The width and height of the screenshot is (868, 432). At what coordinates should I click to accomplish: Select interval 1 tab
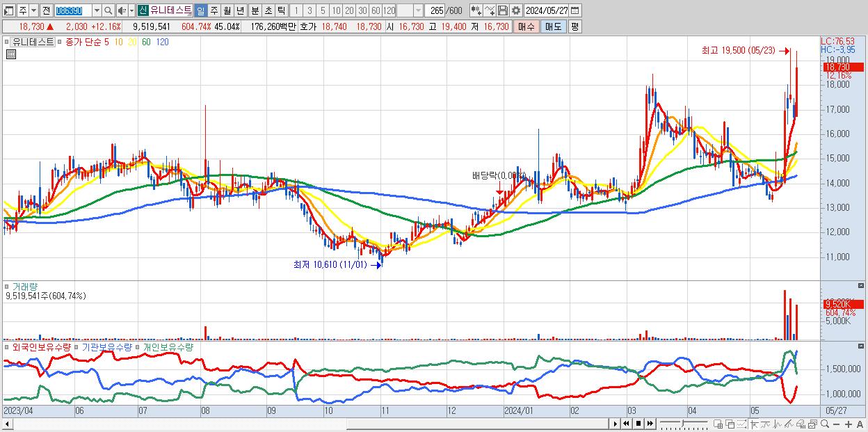296,10
